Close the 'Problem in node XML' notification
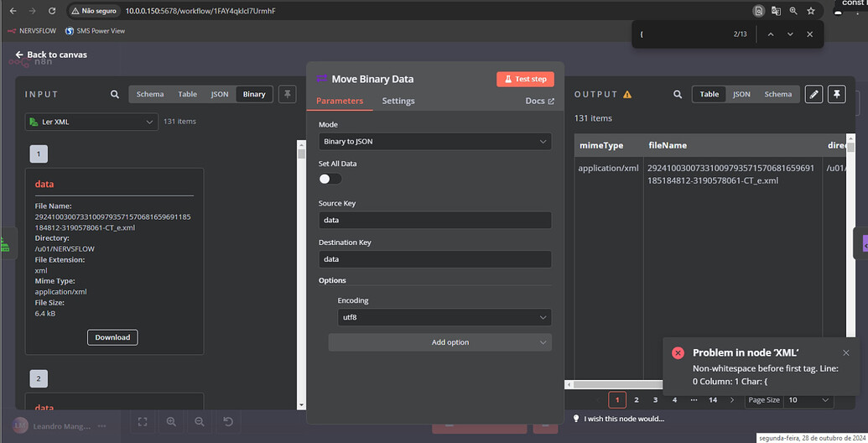 tap(846, 352)
